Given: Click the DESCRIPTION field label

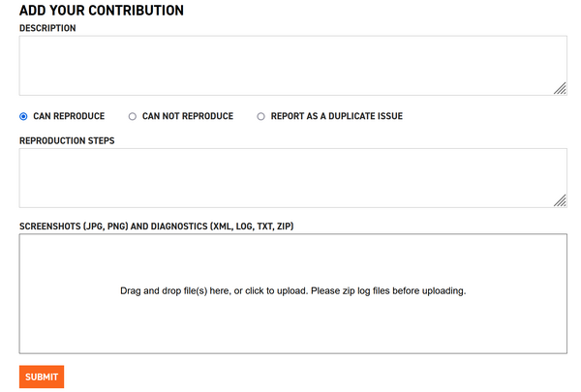Looking at the screenshot, I should 47,28.
